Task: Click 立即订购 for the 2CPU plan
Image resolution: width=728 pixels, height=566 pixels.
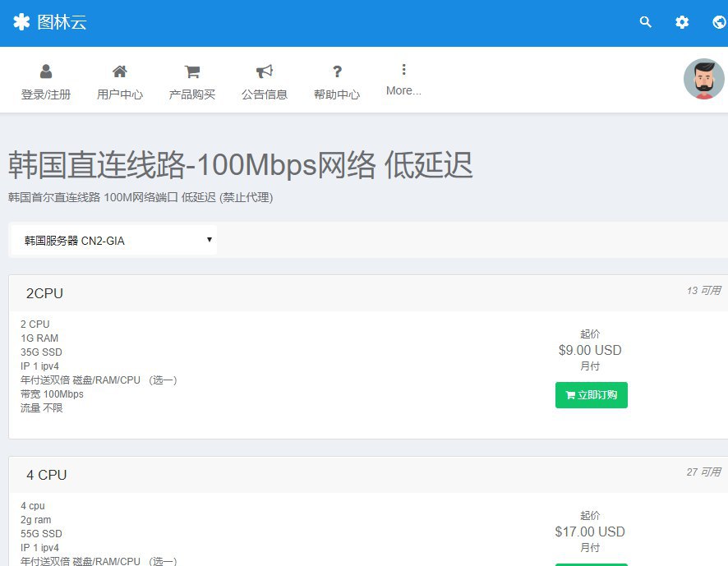Action: coord(592,395)
